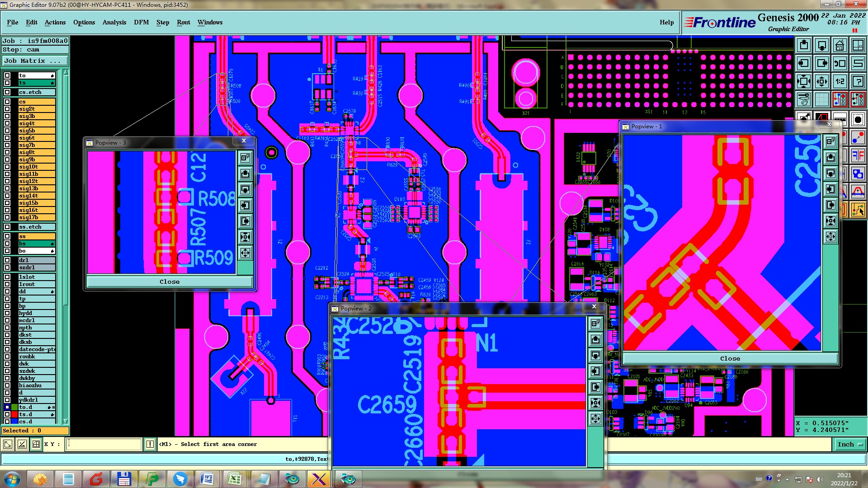Screen dimensions: 868x488
Task: Toggle the sig2t layer checkbox
Action: tap(7, 109)
